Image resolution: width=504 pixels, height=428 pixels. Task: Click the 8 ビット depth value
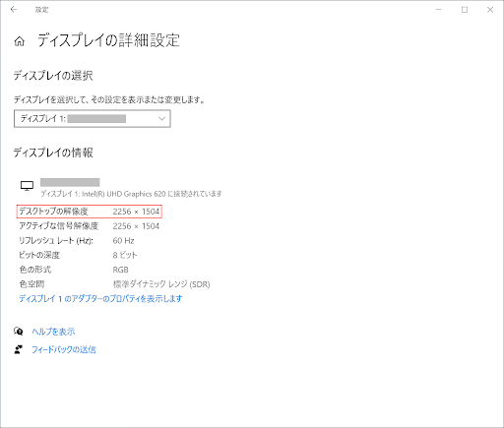(125, 255)
